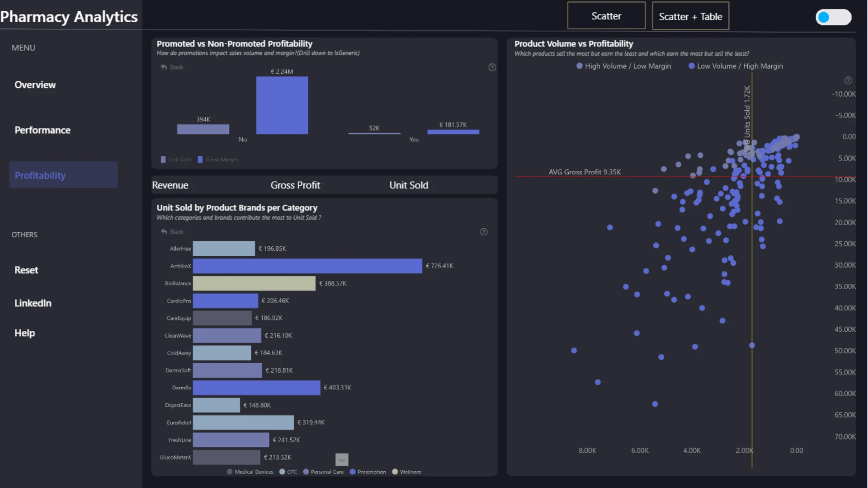This screenshot has width=868, height=488.
Task: Select the Unit Sold measure tab
Action: tap(409, 185)
